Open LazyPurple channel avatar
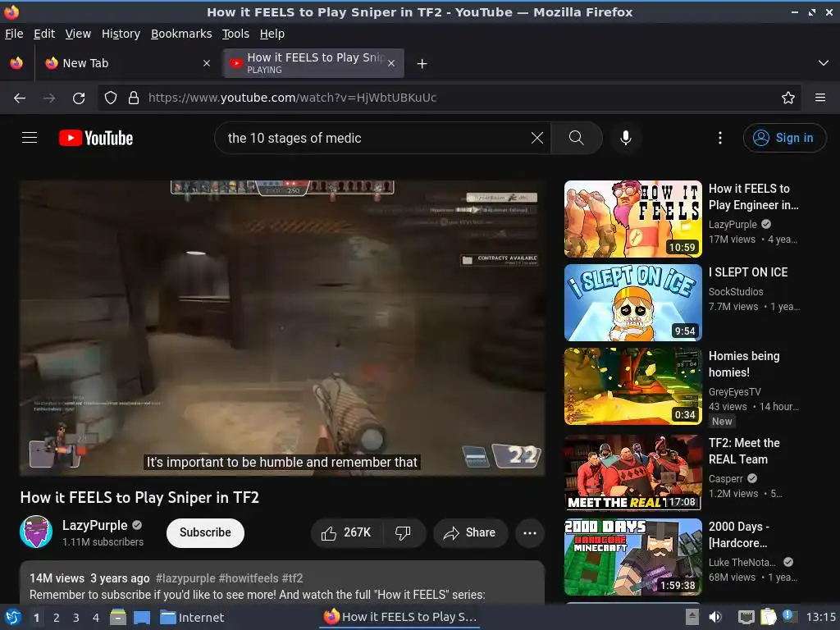Viewport: 840px width, 630px height. 36,532
